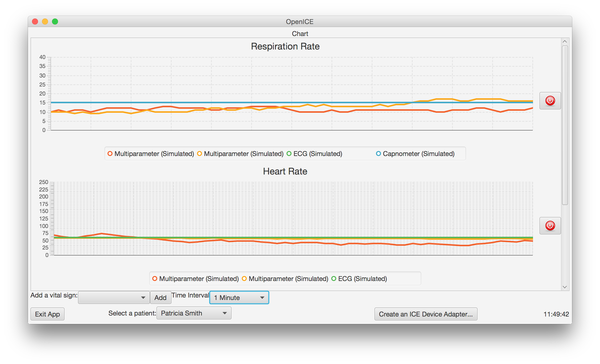Click the blue Capnometer (Simulated) legend marker

378,153
